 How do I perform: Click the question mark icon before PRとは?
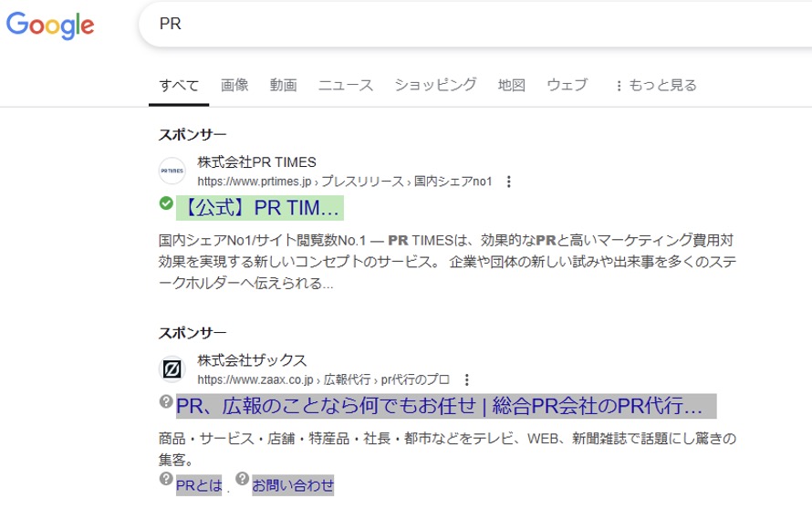click(x=166, y=479)
